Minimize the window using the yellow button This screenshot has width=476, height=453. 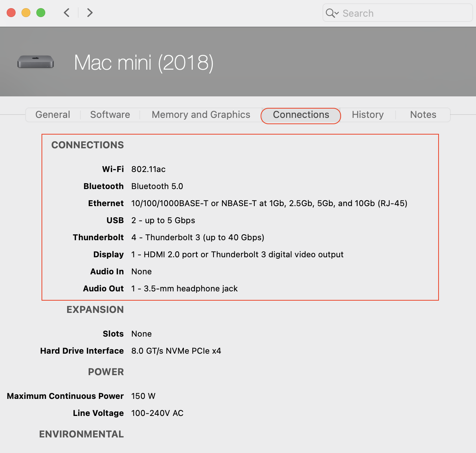[26, 13]
